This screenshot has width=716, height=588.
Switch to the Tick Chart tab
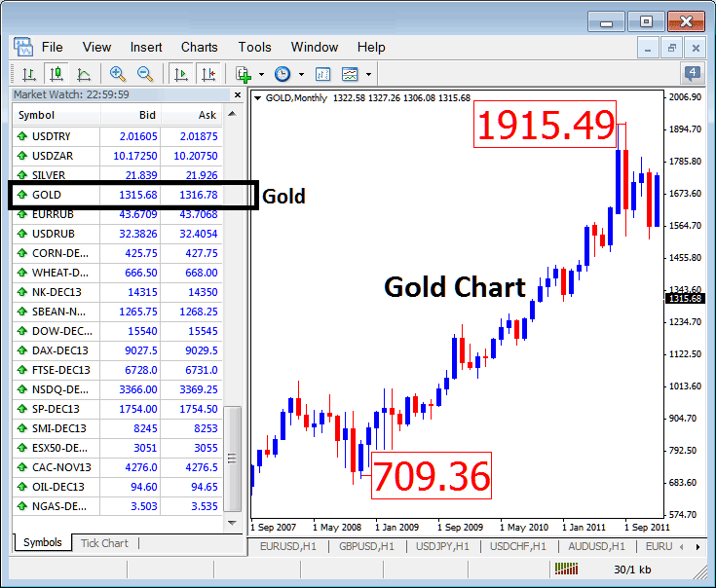click(x=104, y=543)
